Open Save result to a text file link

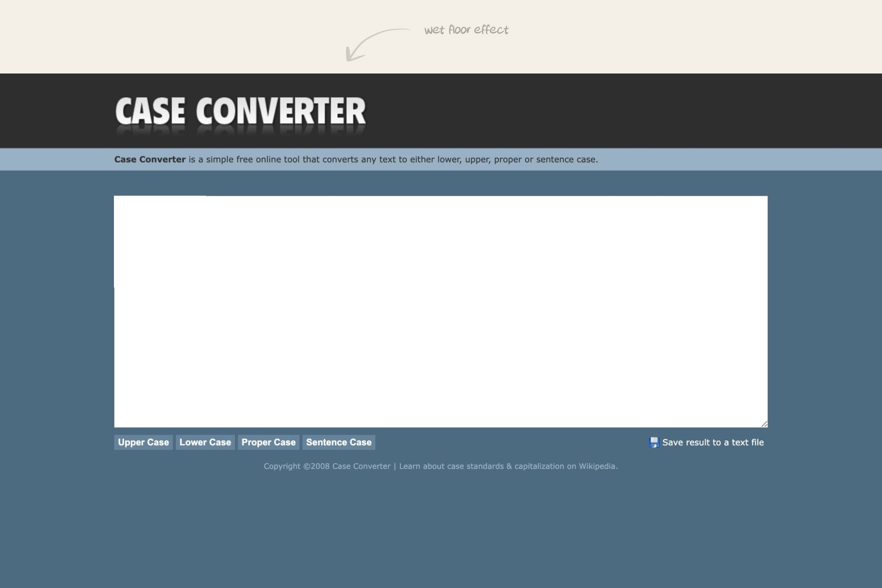(x=712, y=442)
